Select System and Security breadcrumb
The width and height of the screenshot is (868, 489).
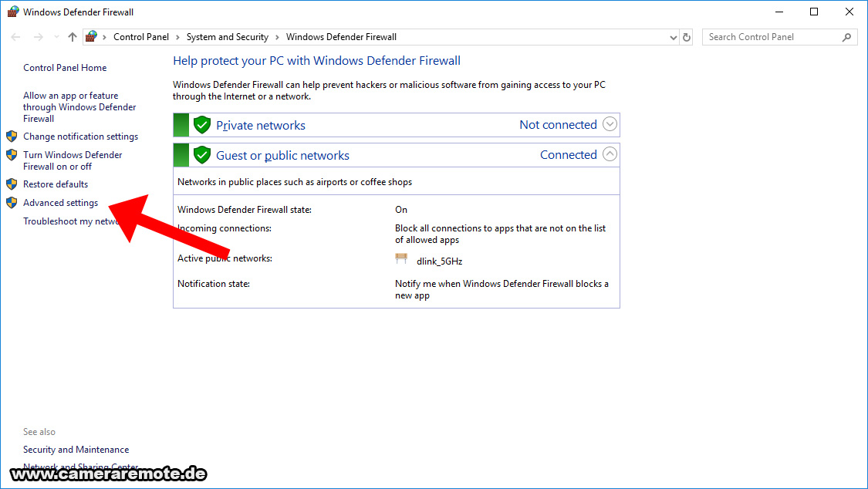coord(227,37)
